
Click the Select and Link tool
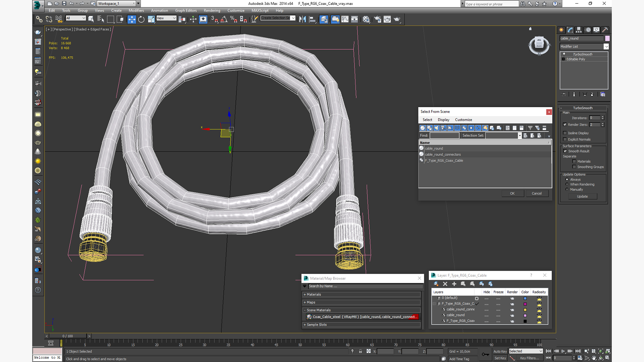coord(39,19)
